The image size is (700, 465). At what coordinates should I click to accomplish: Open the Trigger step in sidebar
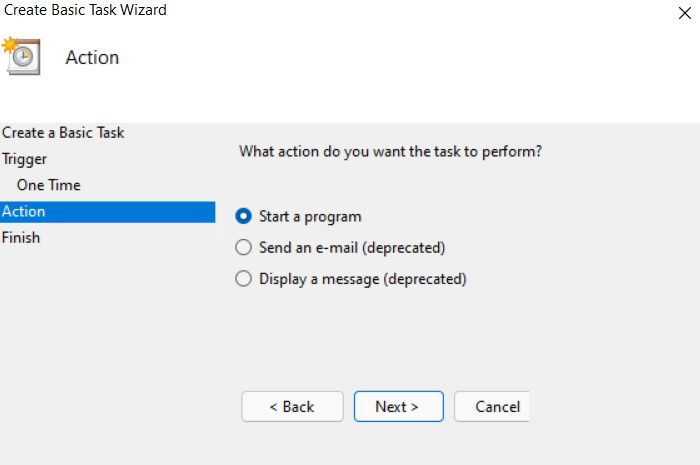24,159
